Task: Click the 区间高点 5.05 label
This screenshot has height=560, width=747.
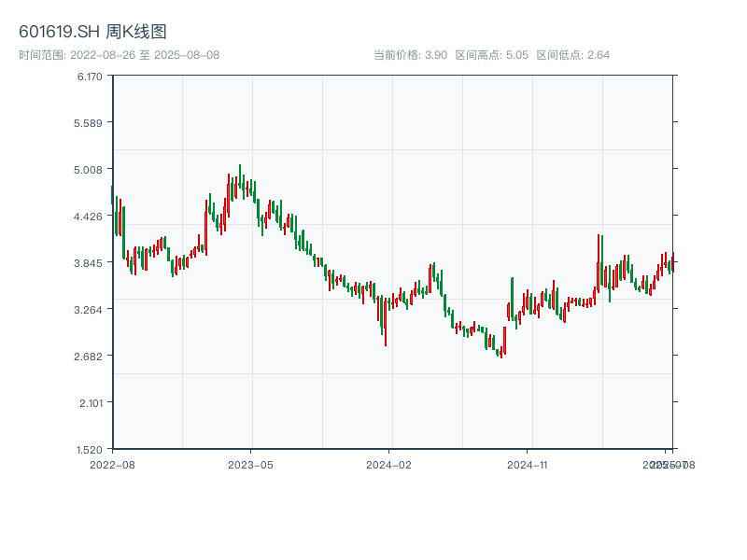Action: coord(491,55)
